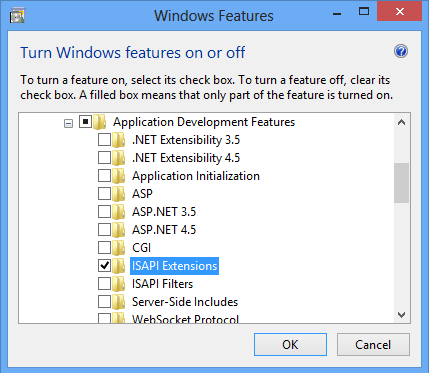The width and height of the screenshot is (429, 373).
Task: Enable the .NET Extensibility 4.5 checkbox
Action: [x=104, y=158]
